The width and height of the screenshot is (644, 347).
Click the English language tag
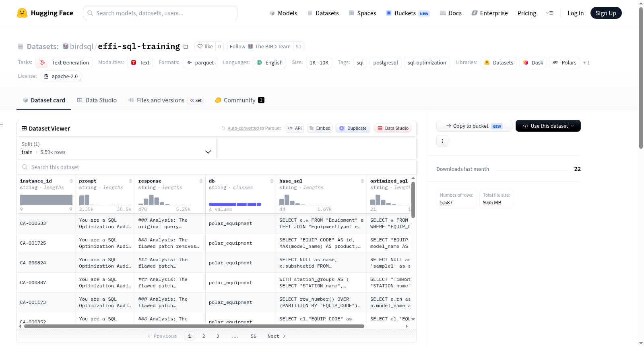(270, 62)
